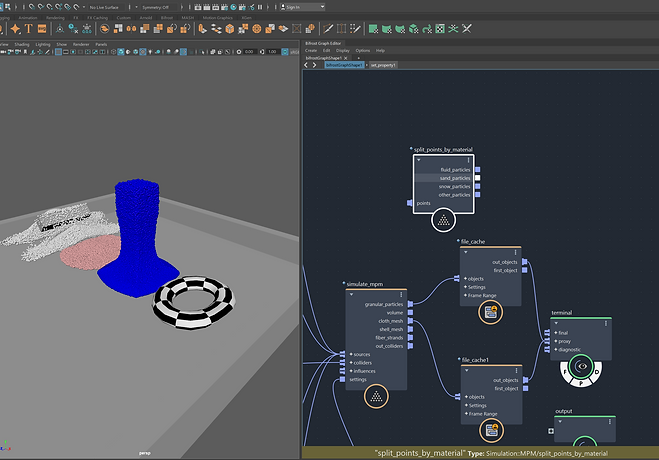Click the three-dot menu on file_cache node

[x=515, y=252]
